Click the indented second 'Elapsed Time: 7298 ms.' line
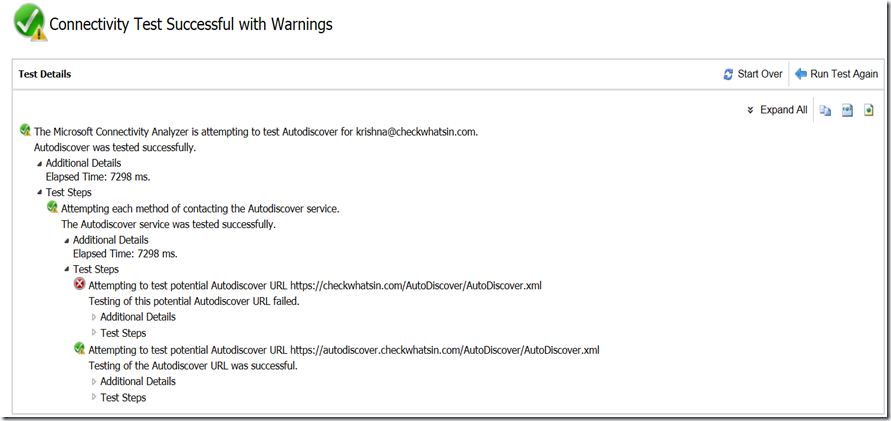The width and height of the screenshot is (891, 421). (125, 253)
